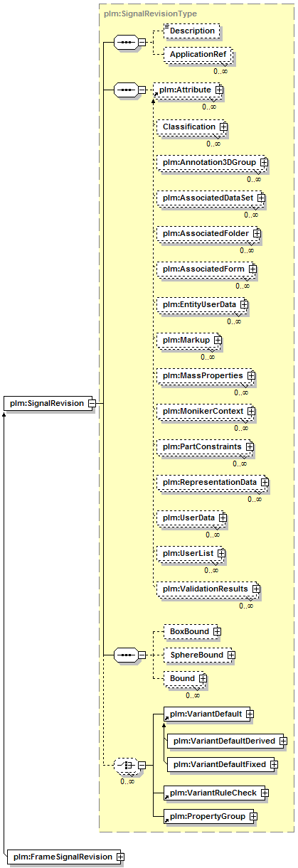Expand the Classification element

pos(223,127)
